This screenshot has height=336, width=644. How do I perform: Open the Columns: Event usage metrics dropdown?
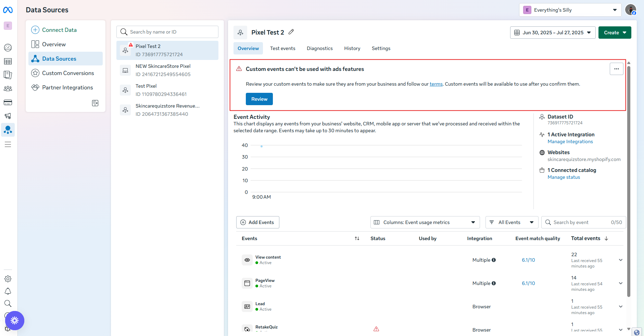pos(425,222)
